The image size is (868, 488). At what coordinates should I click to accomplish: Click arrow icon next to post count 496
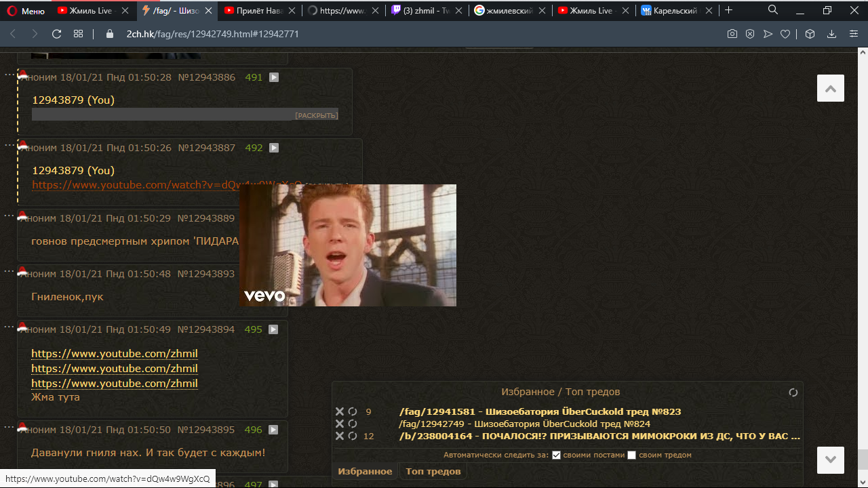click(x=273, y=430)
